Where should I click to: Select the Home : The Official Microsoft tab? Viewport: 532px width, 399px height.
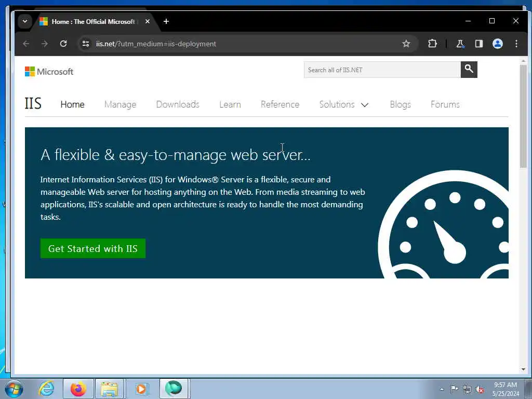tap(94, 21)
